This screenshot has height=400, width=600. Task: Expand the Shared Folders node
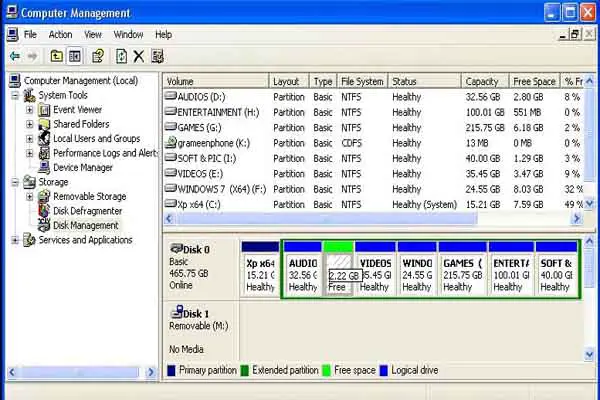coord(29,124)
